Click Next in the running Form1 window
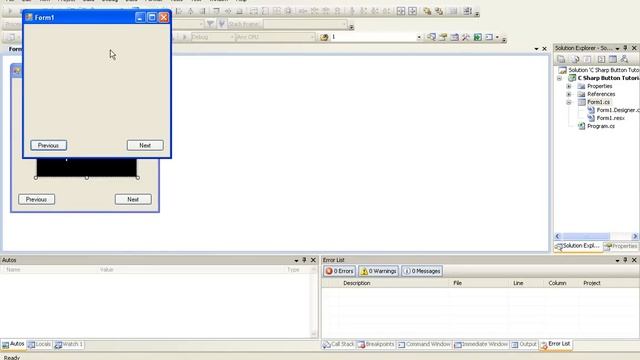 [145, 145]
